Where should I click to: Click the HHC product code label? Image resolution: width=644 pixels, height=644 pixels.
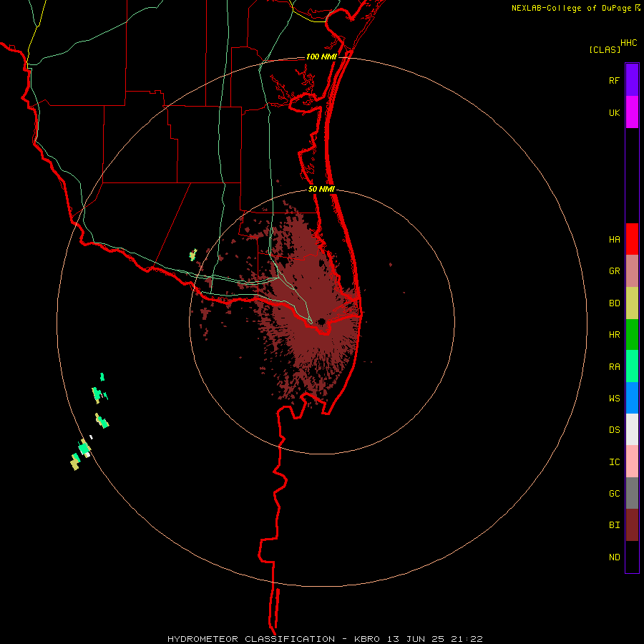(x=628, y=43)
